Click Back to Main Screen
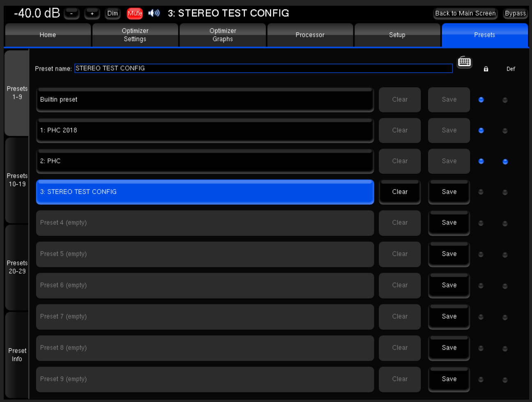532x402 pixels. (x=465, y=14)
